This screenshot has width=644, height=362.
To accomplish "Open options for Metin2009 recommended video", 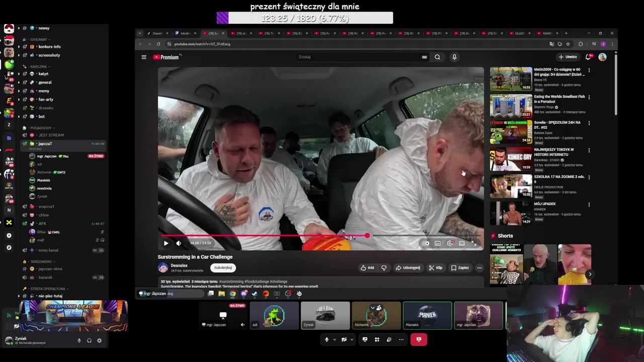I will [x=589, y=70].
